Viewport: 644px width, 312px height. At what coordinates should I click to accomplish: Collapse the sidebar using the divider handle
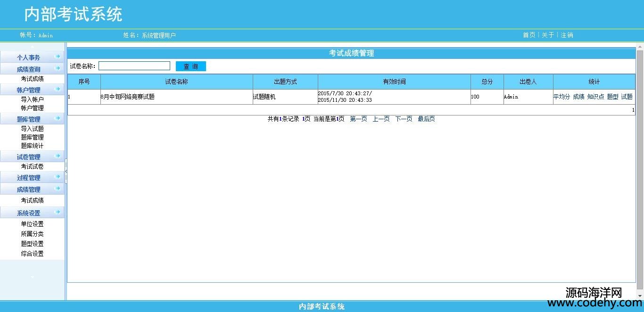click(66, 171)
